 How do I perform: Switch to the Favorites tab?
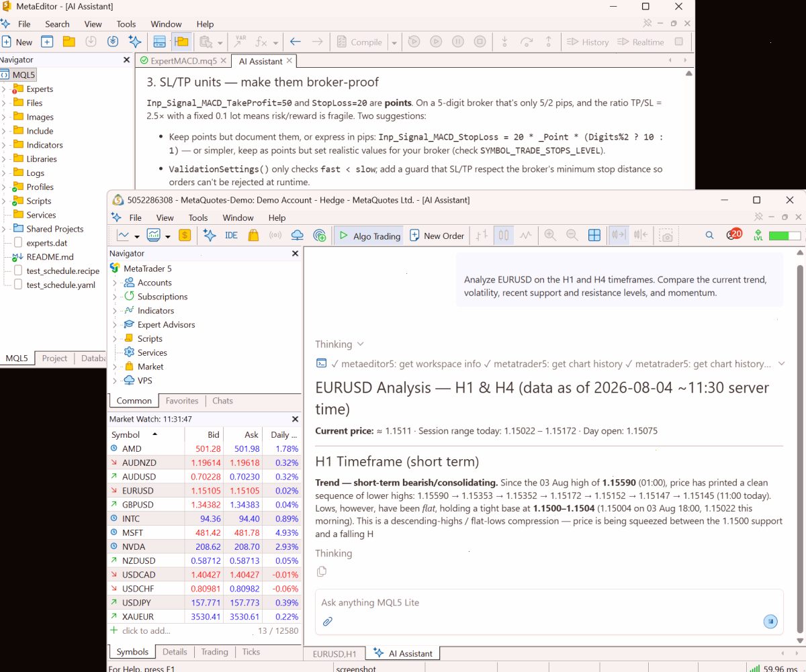(x=182, y=401)
